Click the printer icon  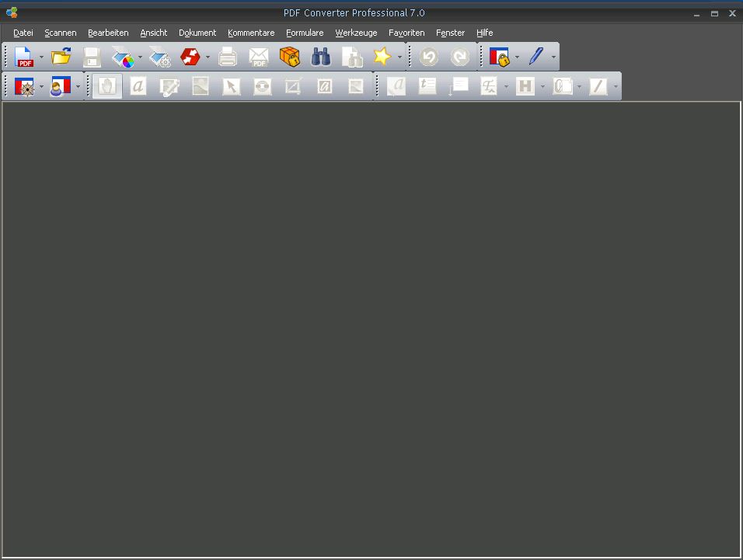[x=228, y=57]
